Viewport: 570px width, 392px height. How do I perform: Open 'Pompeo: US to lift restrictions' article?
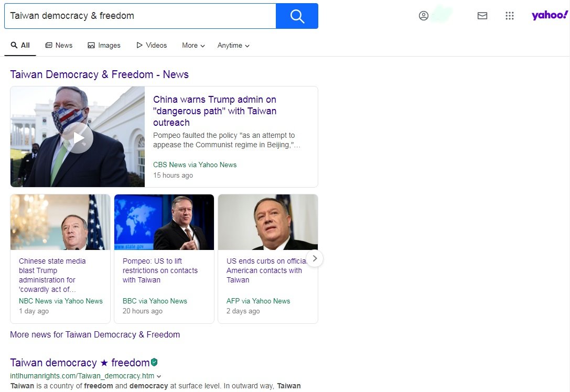click(x=160, y=270)
